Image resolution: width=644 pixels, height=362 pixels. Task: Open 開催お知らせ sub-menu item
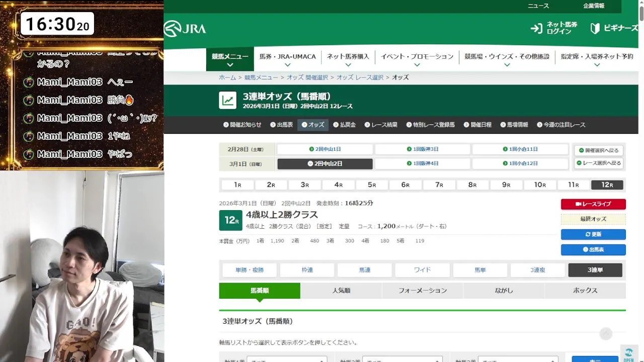coord(242,125)
